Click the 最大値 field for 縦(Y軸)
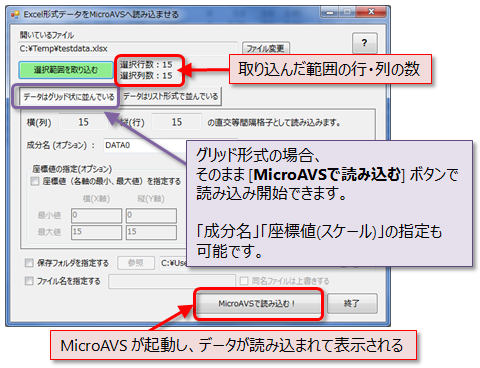Image resolution: width=480 pixels, height=368 pixels. (x=151, y=232)
